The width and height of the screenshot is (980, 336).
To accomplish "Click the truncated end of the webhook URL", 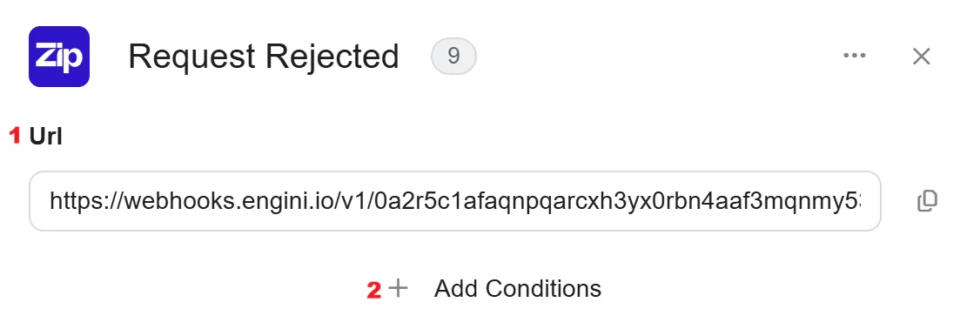I will pyautogui.click(x=837, y=201).
